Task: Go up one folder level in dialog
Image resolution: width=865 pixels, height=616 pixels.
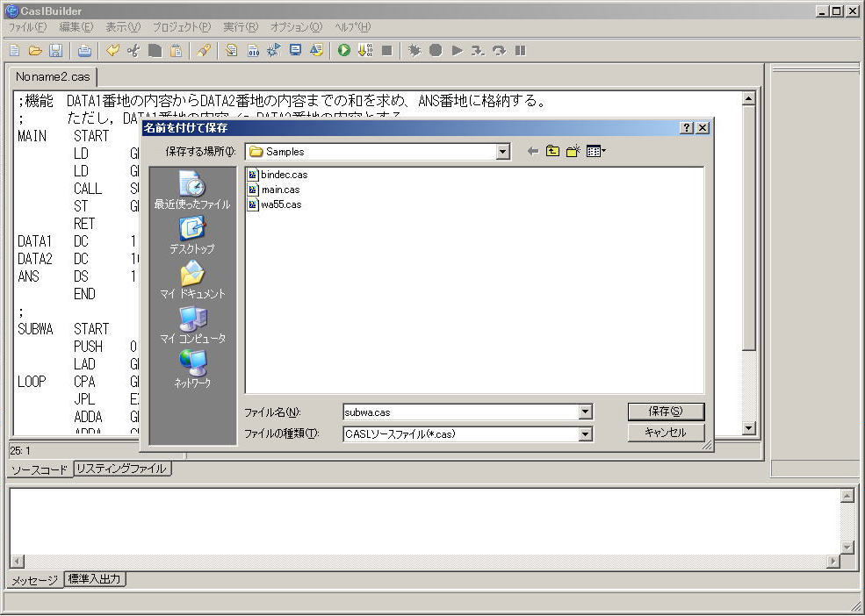Action: tap(552, 152)
